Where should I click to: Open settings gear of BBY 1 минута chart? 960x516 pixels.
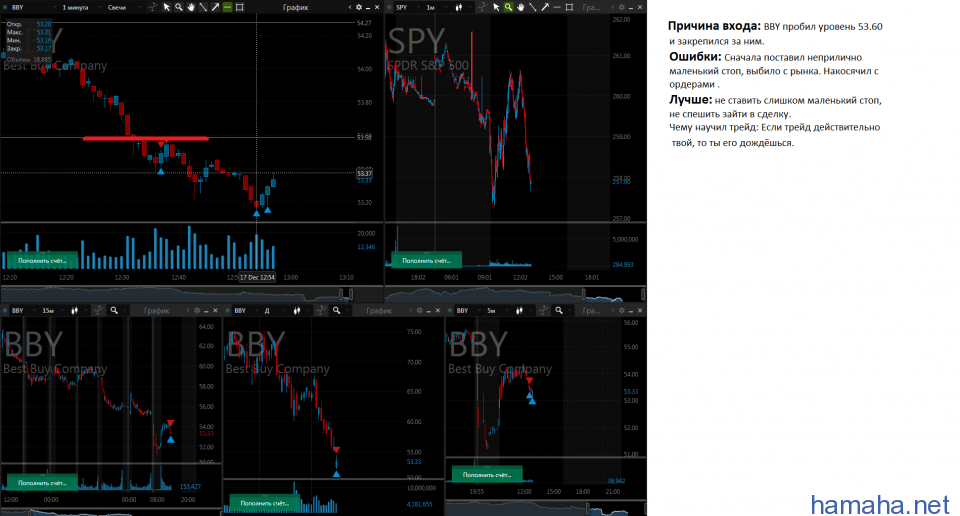tap(359, 7)
